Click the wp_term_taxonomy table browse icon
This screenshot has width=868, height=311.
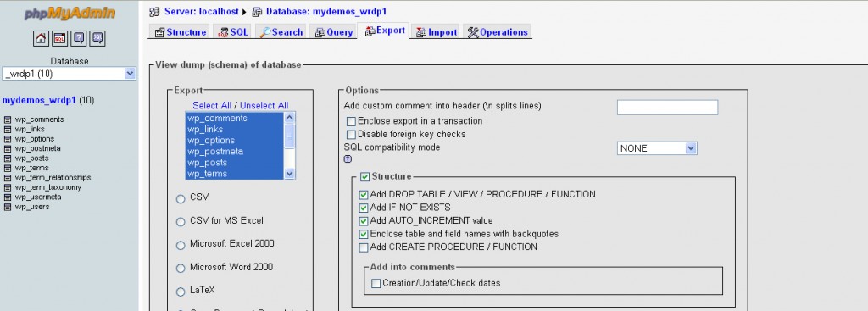(x=7, y=187)
